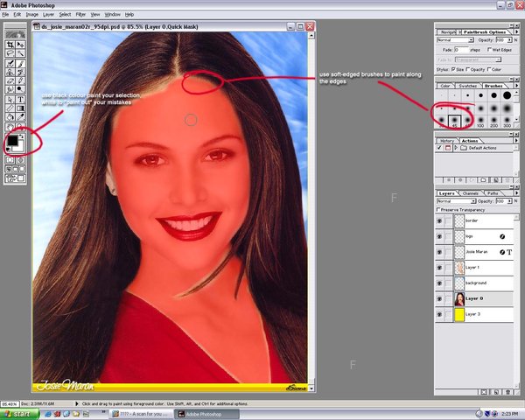Image resolution: width=525 pixels, height=420 pixels.
Task: Open Layers panel blend mode dropdown
Action: click(x=473, y=201)
